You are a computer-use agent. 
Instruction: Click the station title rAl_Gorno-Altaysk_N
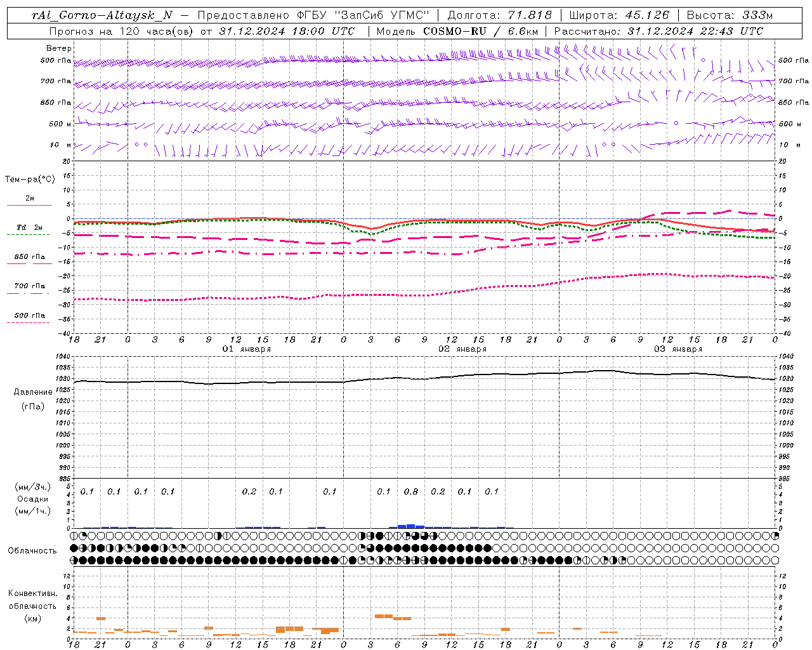click(102, 15)
